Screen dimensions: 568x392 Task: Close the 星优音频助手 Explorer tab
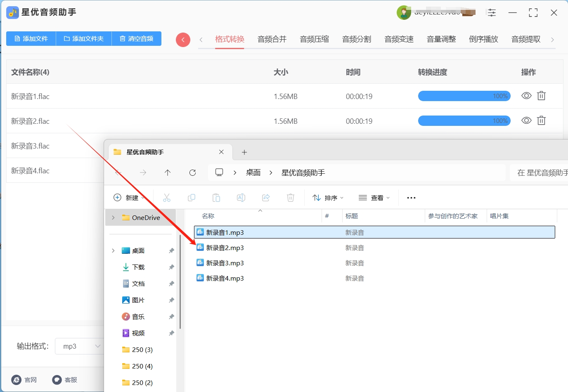tap(221, 152)
